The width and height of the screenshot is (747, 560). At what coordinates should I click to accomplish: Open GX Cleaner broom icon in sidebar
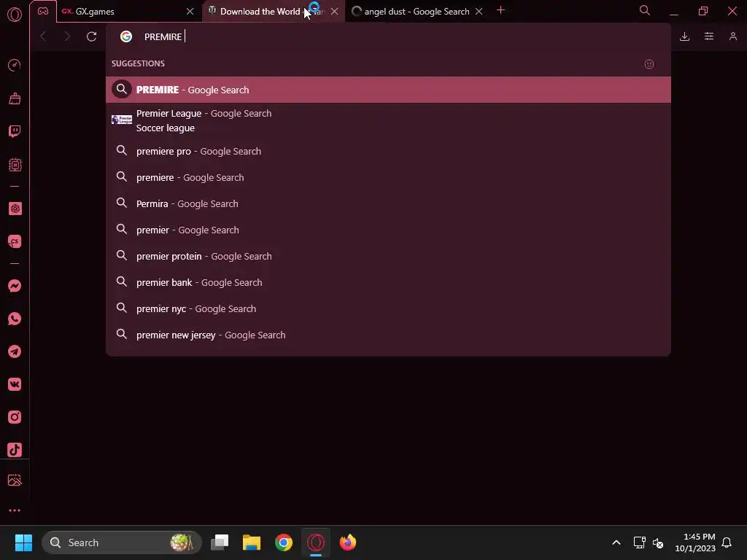pos(15,98)
